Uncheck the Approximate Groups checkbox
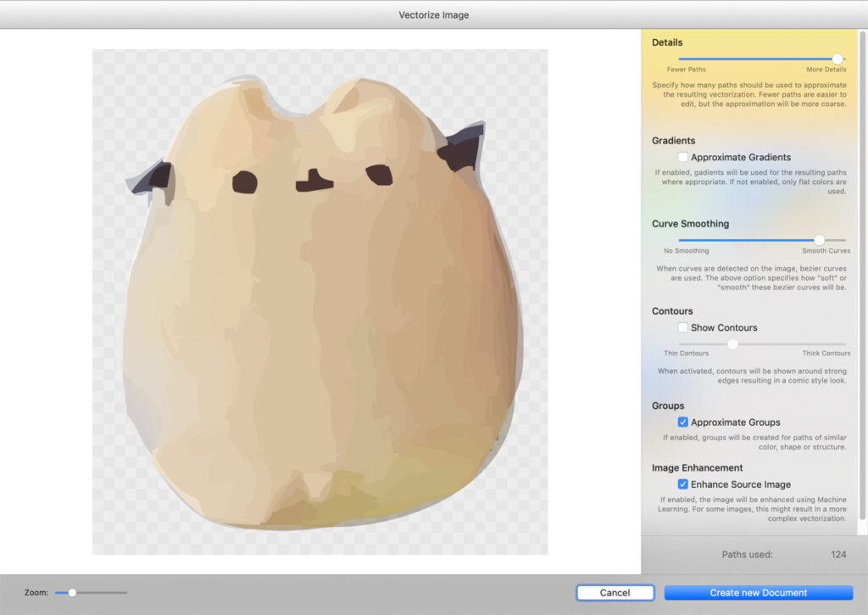Viewport: 868px width, 615px height. coord(683,422)
